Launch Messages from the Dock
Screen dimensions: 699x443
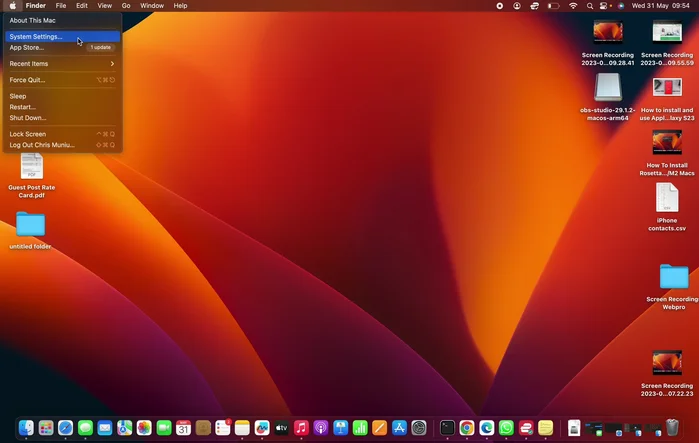[85, 428]
